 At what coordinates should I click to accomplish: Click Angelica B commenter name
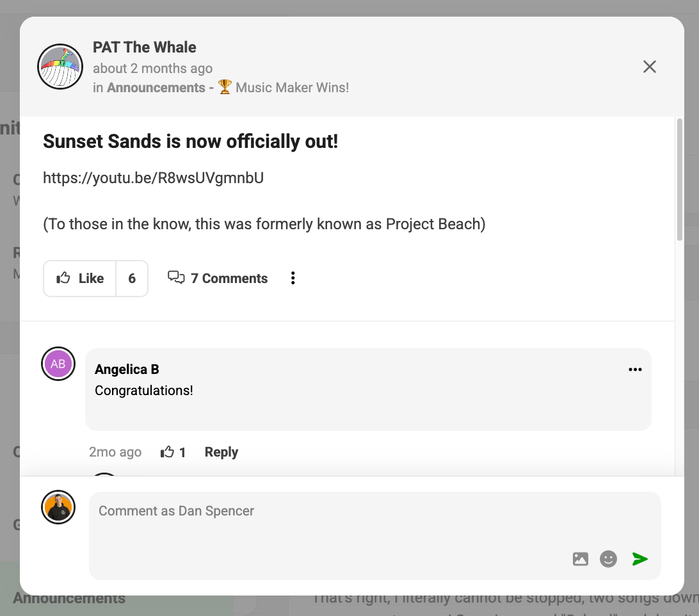click(x=127, y=369)
